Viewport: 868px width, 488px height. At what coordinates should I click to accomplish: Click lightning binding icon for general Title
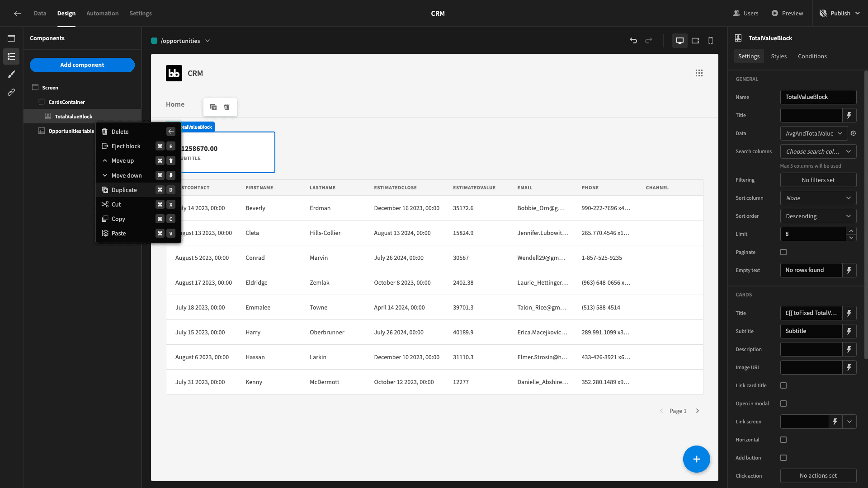coord(849,115)
